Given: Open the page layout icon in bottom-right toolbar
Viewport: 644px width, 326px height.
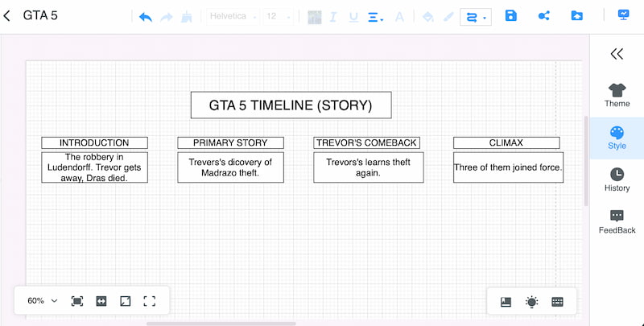Looking at the screenshot, I should coord(506,302).
